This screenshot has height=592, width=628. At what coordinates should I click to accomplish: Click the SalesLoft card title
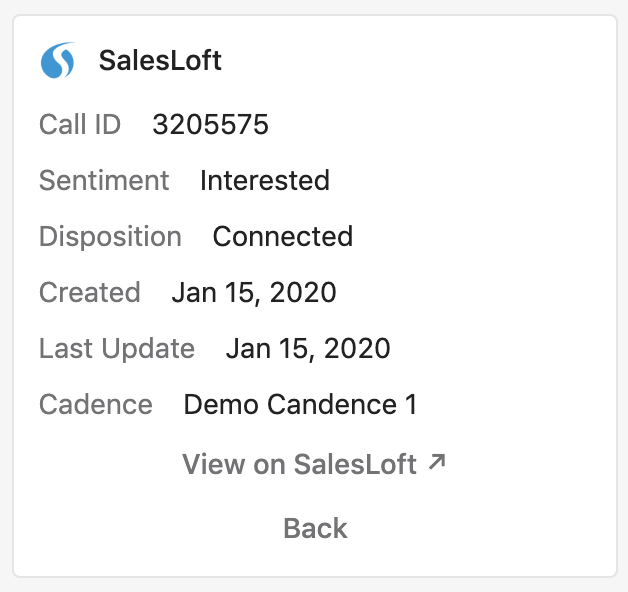160,60
